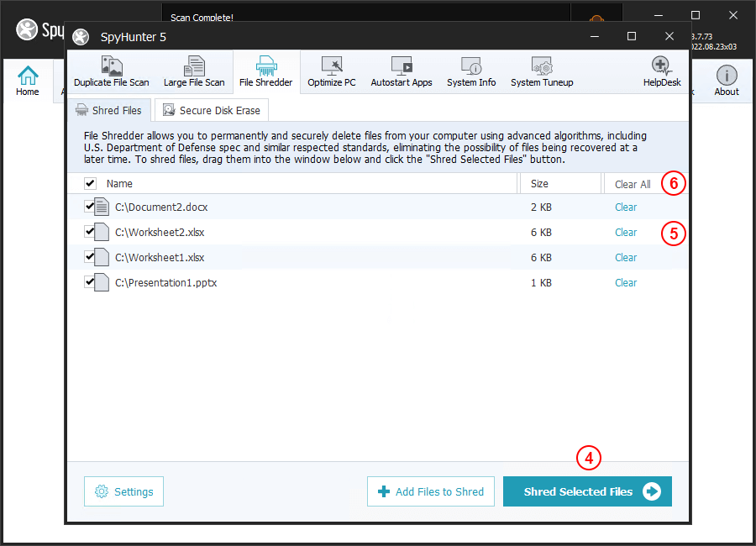The height and width of the screenshot is (546, 756).
Task: Open the System Tuneup tool
Action: (x=541, y=72)
